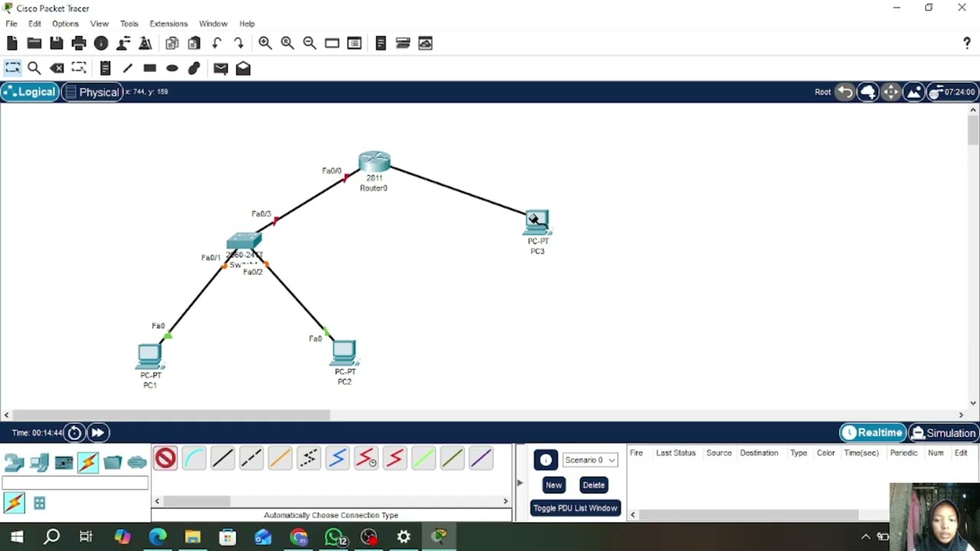
Task: Select Copper Cross-Over dashed cable
Action: [x=251, y=459]
